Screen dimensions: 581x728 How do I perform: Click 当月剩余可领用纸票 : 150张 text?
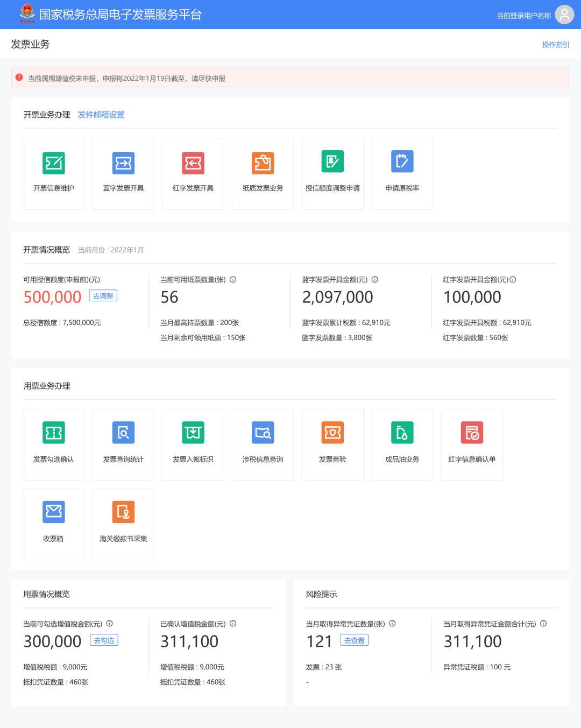coord(203,338)
